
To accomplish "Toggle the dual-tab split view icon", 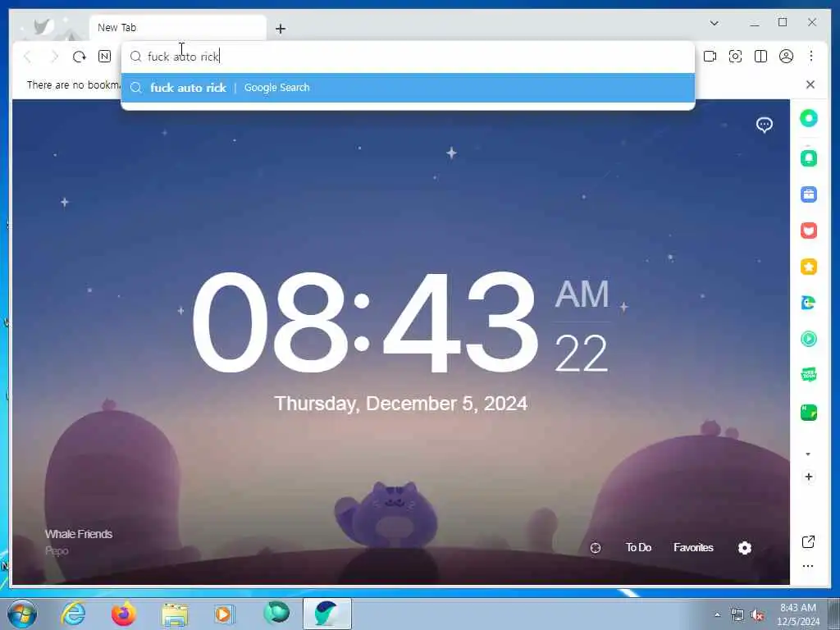I will (760, 57).
